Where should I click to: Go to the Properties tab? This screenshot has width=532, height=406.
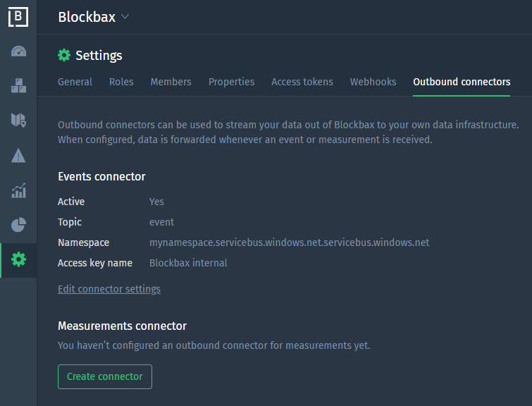click(231, 82)
